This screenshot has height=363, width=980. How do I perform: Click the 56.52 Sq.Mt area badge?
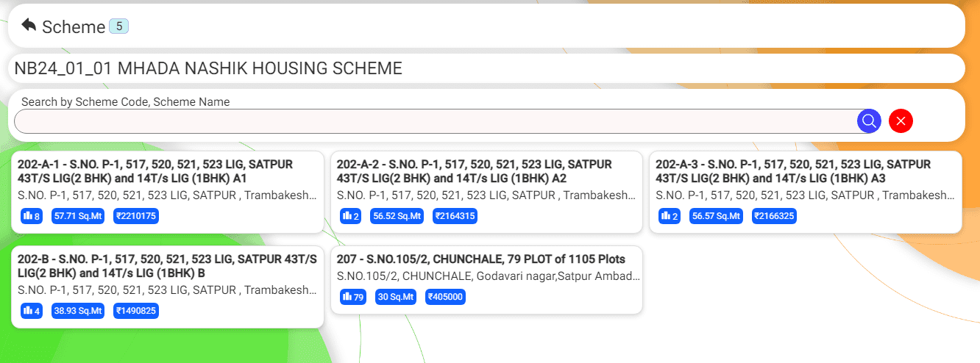pos(397,216)
